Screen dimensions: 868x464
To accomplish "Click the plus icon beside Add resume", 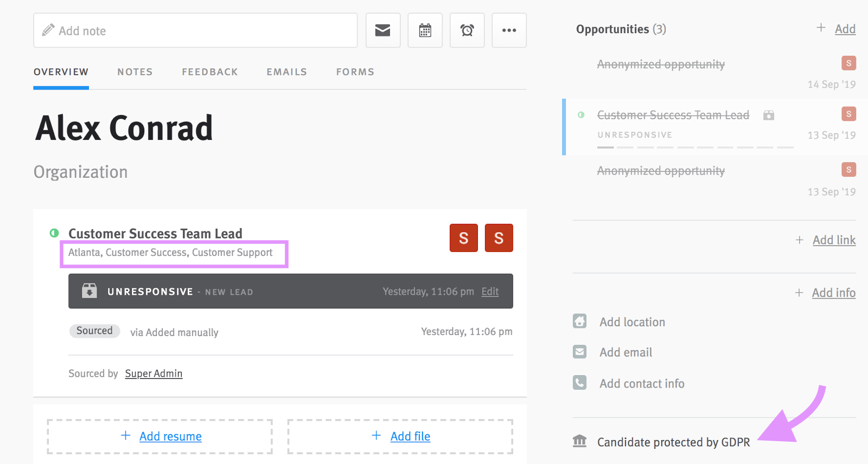I will pyautogui.click(x=125, y=435).
